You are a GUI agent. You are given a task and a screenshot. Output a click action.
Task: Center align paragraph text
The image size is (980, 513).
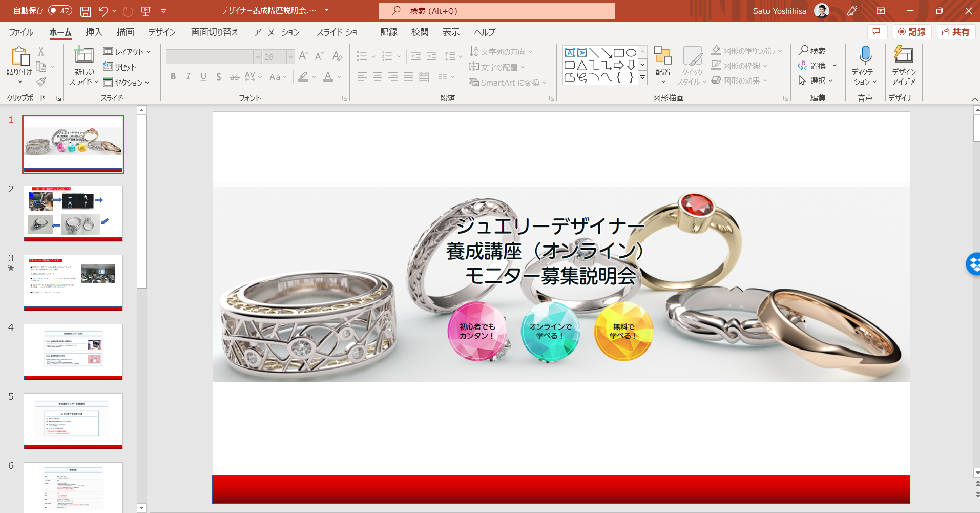click(x=378, y=77)
